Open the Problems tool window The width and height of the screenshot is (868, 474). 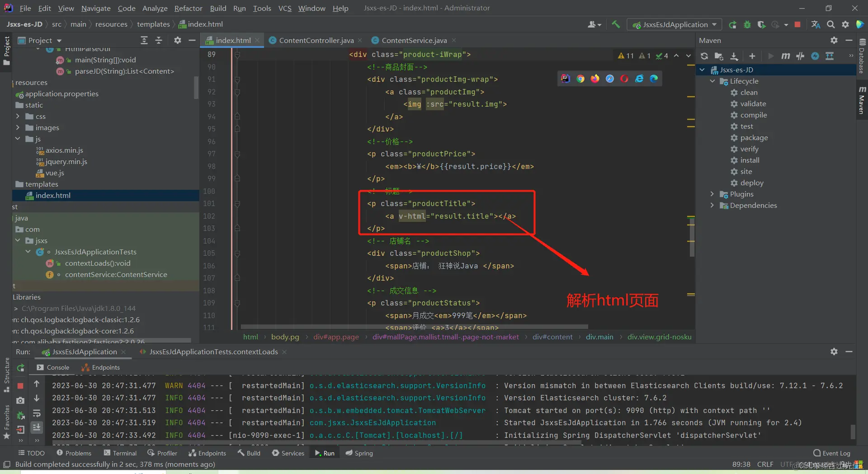tap(74, 453)
